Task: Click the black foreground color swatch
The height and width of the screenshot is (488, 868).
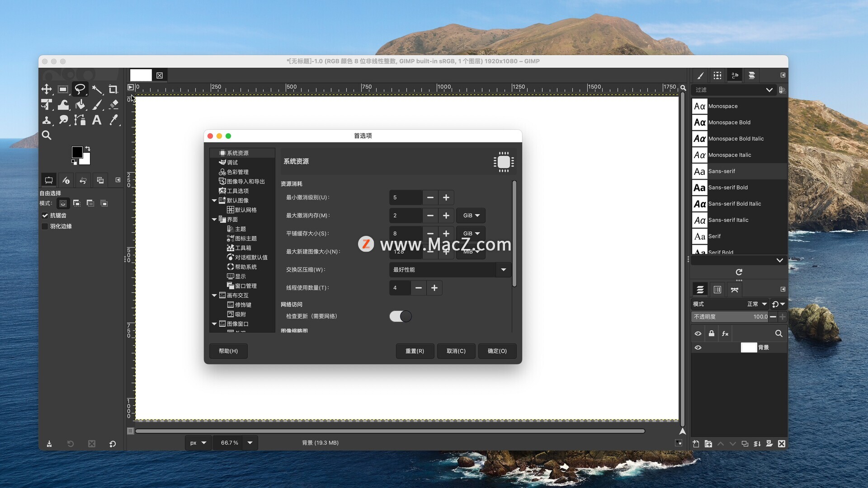Action: [76, 152]
